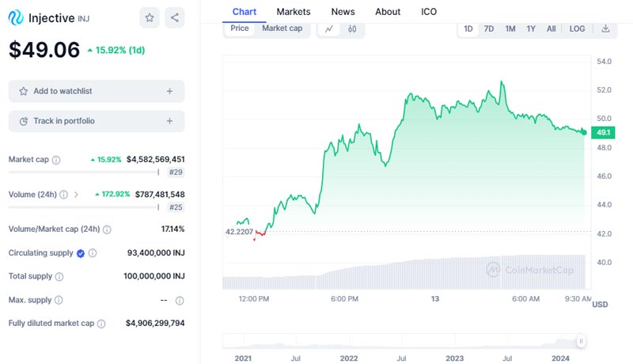Click plus icon on Add to watchlist
The width and height of the screenshot is (633, 364).
coord(169,91)
